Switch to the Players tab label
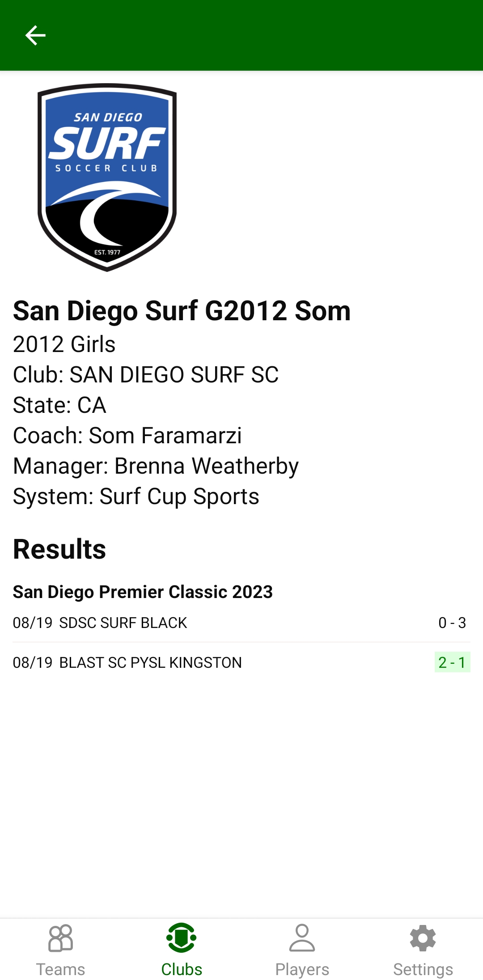The image size is (483, 980). (x=302, y=969)
